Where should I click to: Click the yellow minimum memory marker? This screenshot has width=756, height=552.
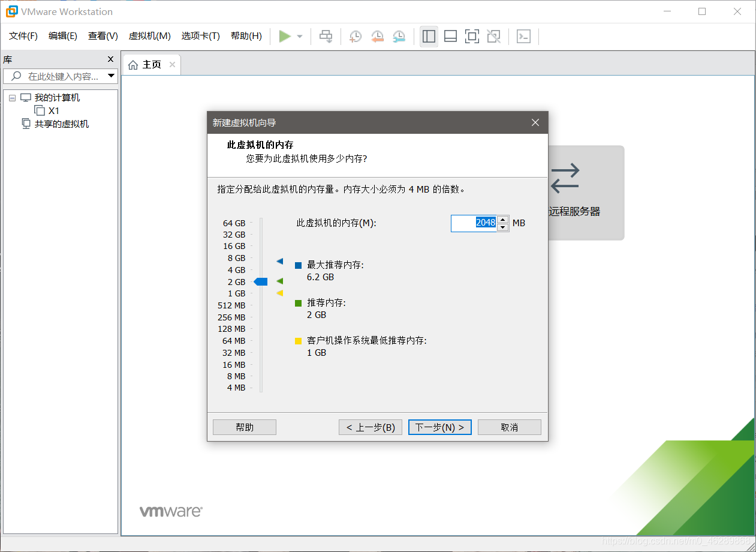[279, 293]
